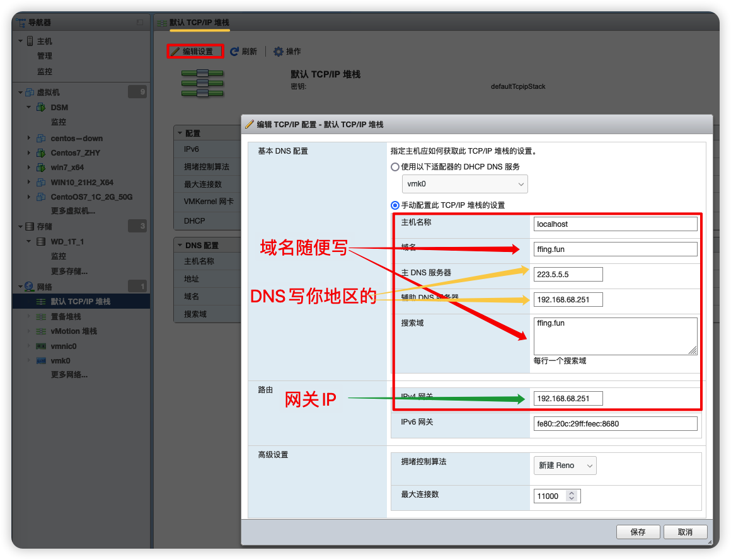Click the primary DNS server field

[x=567, y=274]
